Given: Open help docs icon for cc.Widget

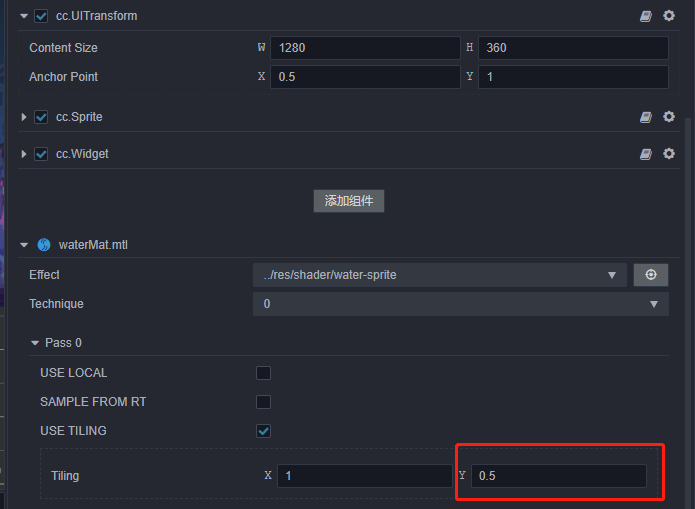Looking at the screenshot, I should pyautogui.click(x=646, y=154).
